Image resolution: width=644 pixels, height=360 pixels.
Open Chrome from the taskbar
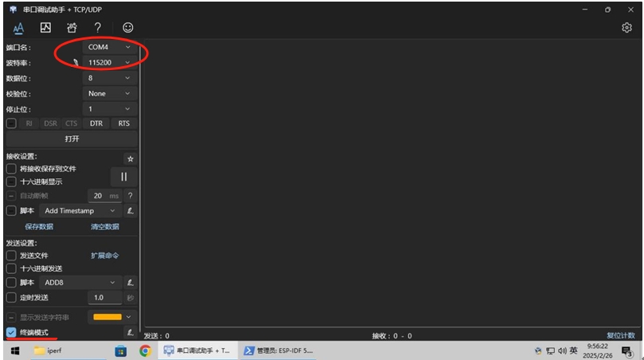point(145,351)
